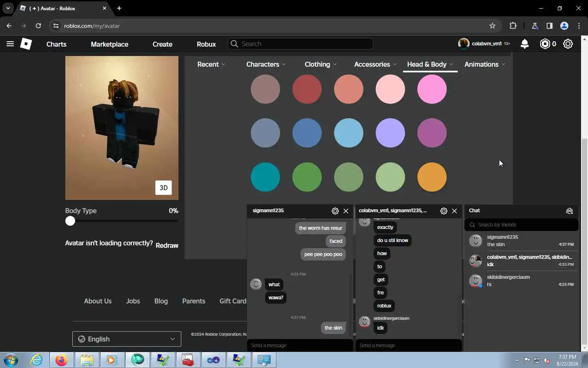Viewport: 588px width, 368px height.
Task: Go to Charts page
Action: [56, 44]
